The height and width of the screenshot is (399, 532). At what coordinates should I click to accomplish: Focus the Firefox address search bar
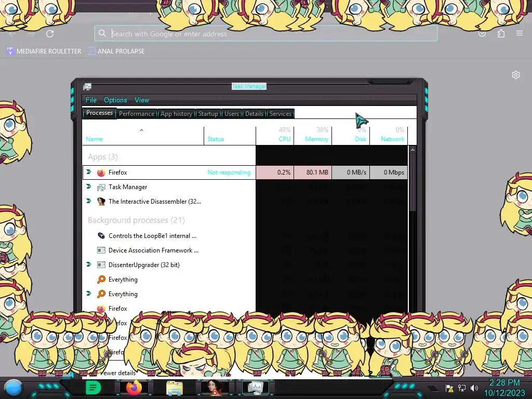(266, 34)
